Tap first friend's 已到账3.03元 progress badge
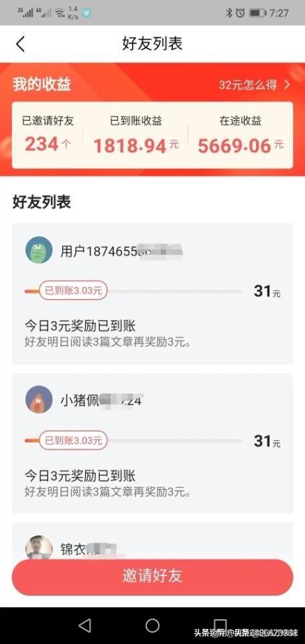The image size is (305, 644). click(x=73, y=291)
